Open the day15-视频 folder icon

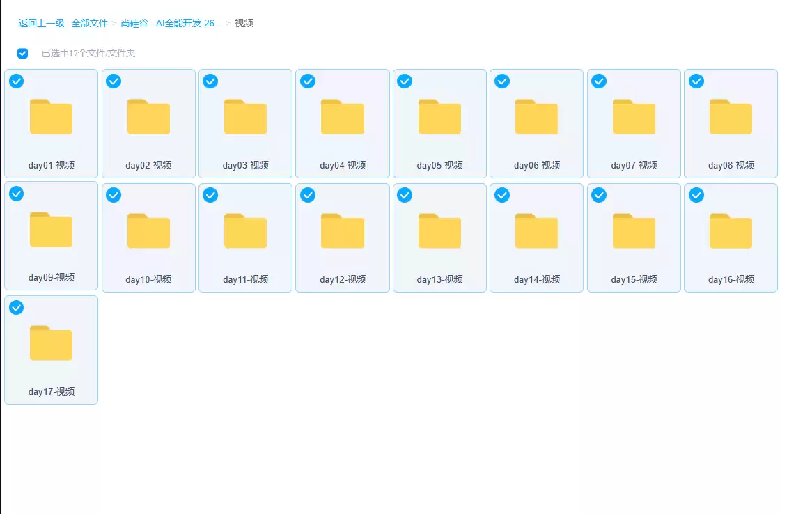634,231
